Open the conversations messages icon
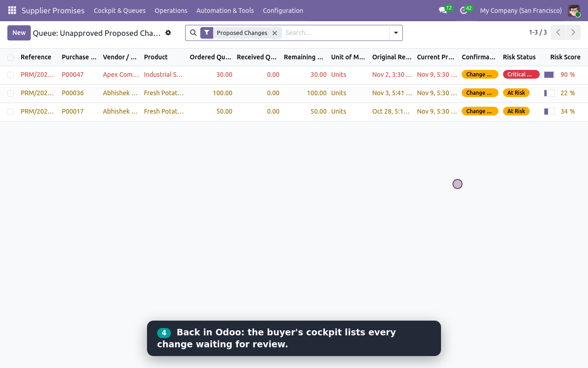Viewport: 588px width, 368px height. [x=443, y=10]
